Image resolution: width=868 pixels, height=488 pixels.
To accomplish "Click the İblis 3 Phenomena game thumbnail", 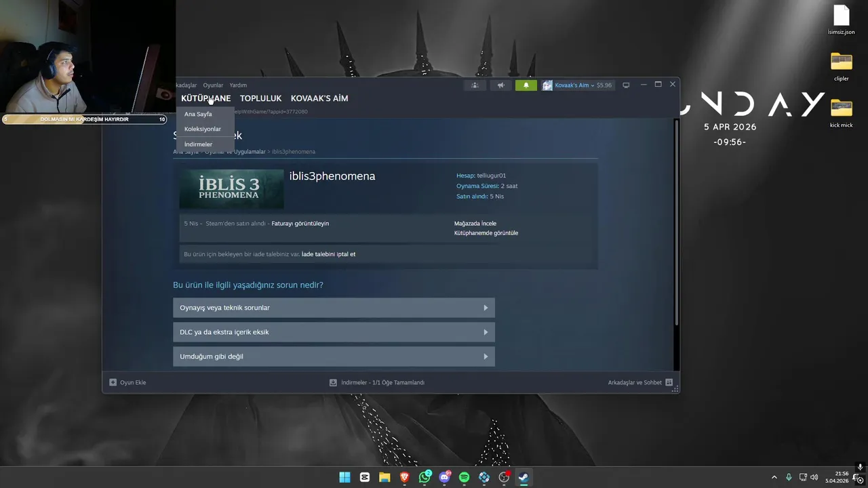I will (x=231, y=189).
